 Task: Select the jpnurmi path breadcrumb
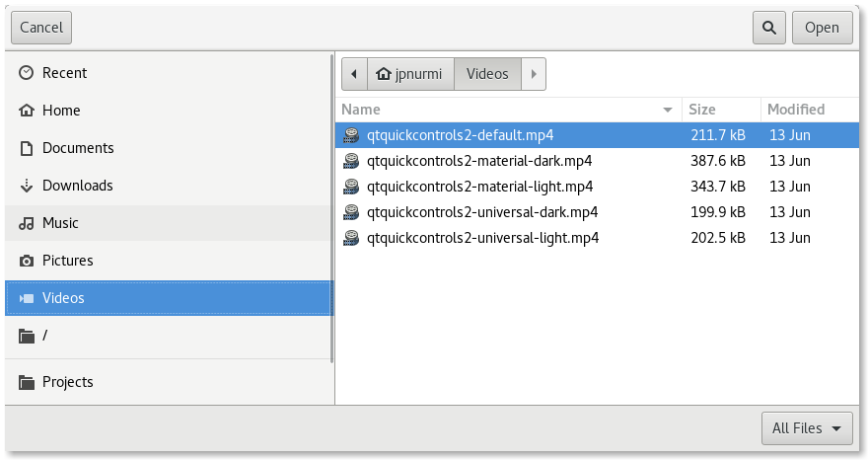point(409,74)
